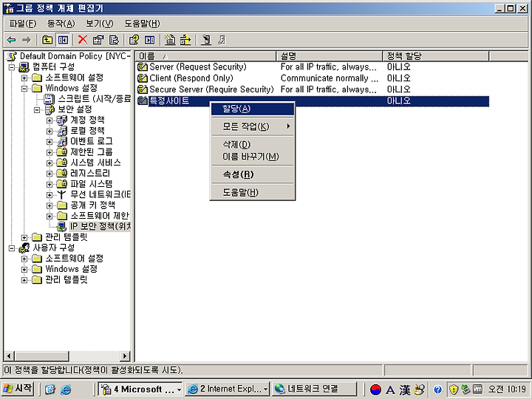532x399 pixels.
Task: Click the Show/Hide Action Pane toolbar icon
Action: point(149,40)
